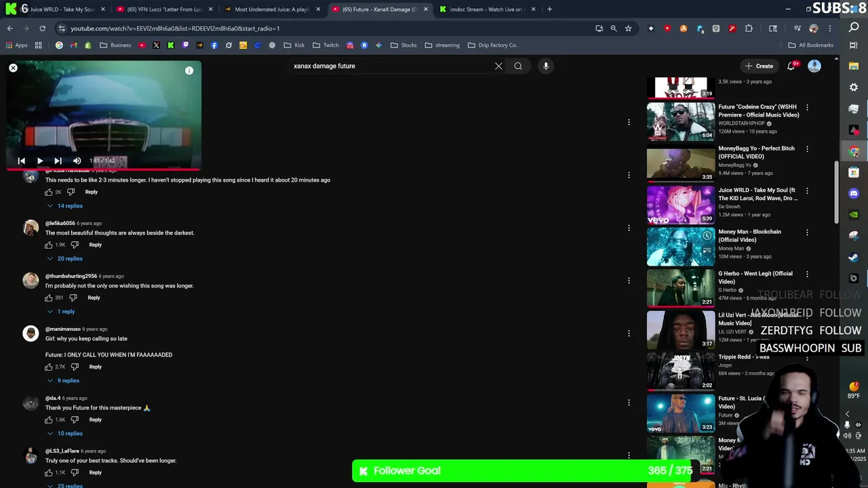
Task: Open menu for MoneyBagg Yo 'Perfect Bitch' video
Action: click(807, 149)
